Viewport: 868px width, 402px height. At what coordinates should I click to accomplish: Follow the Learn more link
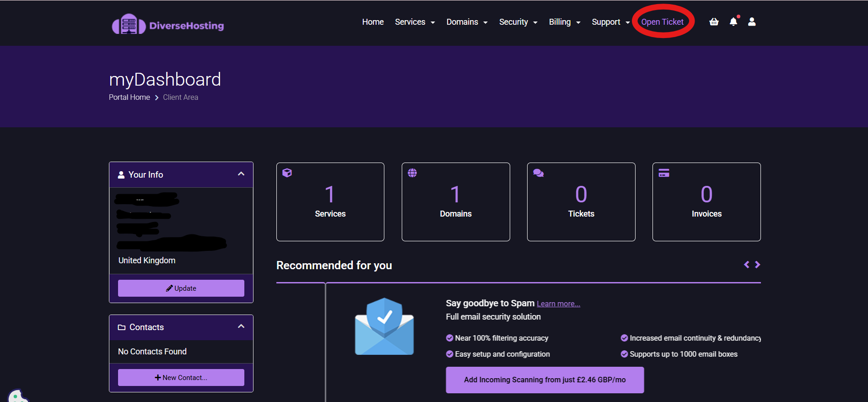[x=558, y=304]
